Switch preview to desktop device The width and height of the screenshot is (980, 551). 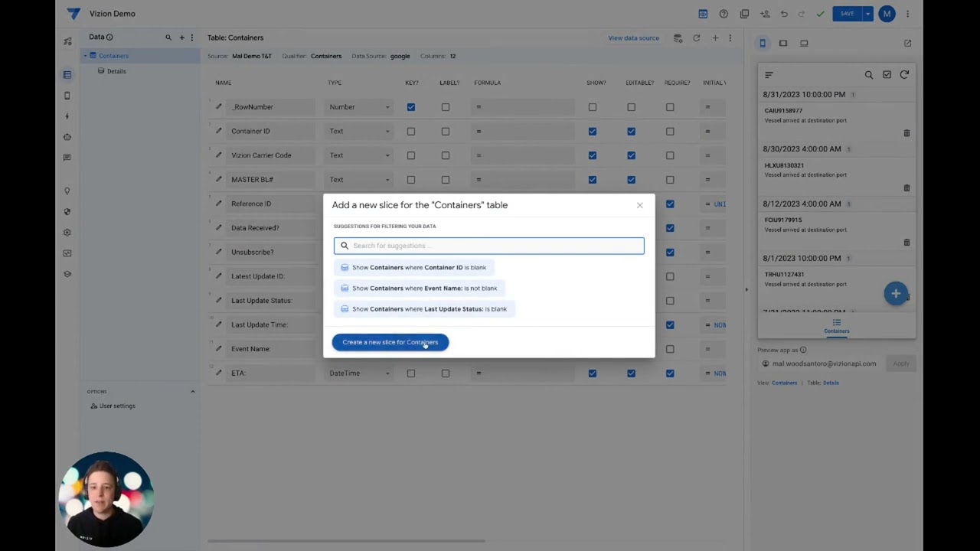[804, 44]
